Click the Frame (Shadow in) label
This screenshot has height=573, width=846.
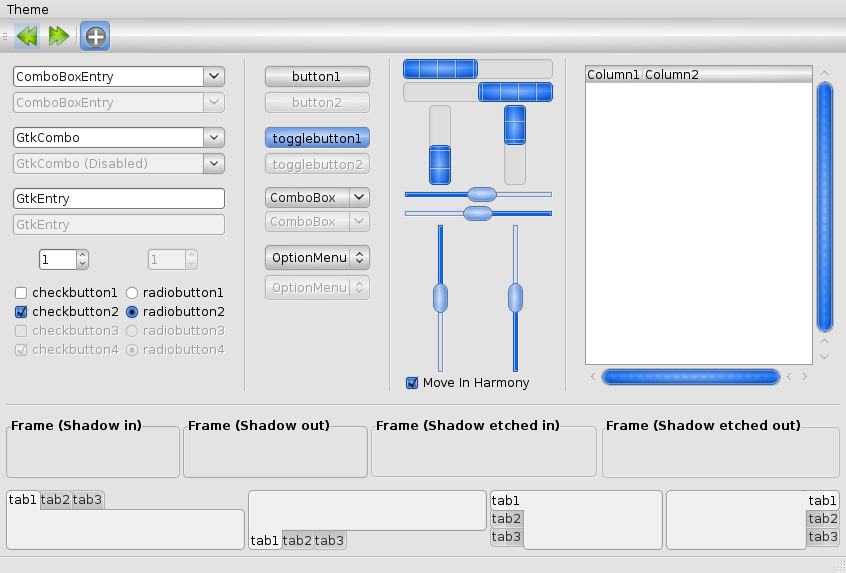click(76, 425)
